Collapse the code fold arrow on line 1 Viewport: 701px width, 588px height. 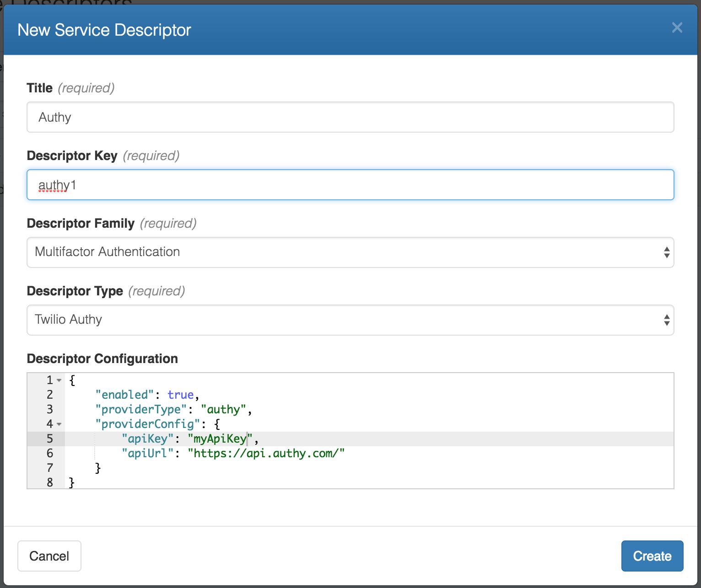pos(59,380)
